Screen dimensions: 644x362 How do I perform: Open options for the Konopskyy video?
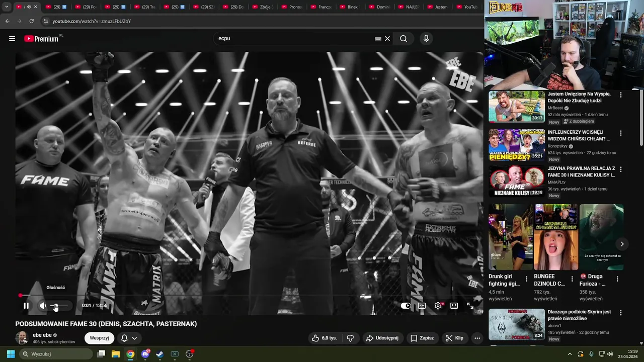tap(621, 133)
